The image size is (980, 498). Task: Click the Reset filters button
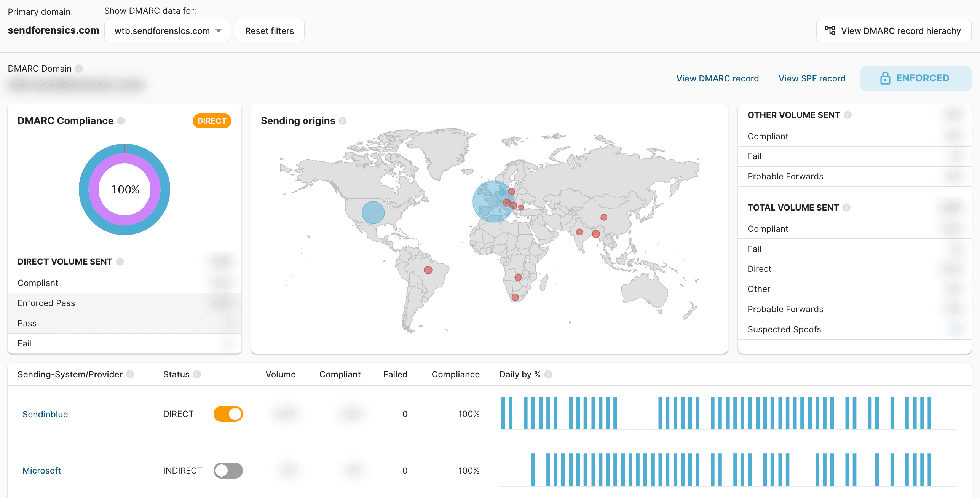point(270,31)
